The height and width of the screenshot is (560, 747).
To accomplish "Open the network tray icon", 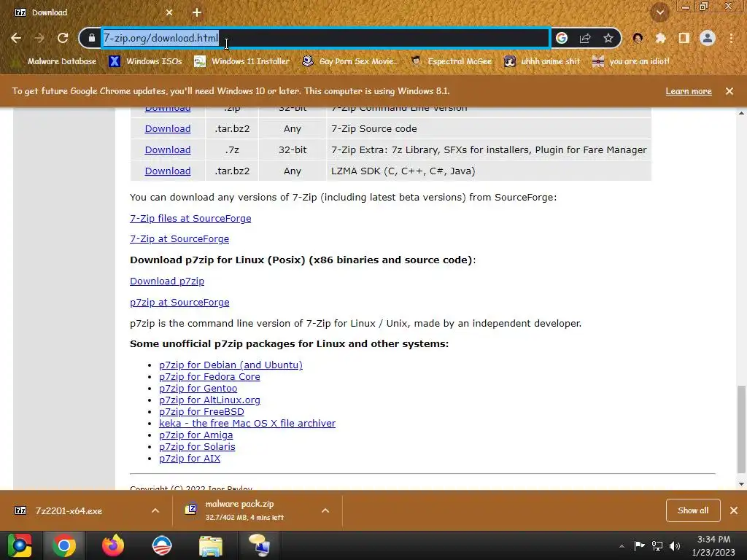I will (657, 545).
